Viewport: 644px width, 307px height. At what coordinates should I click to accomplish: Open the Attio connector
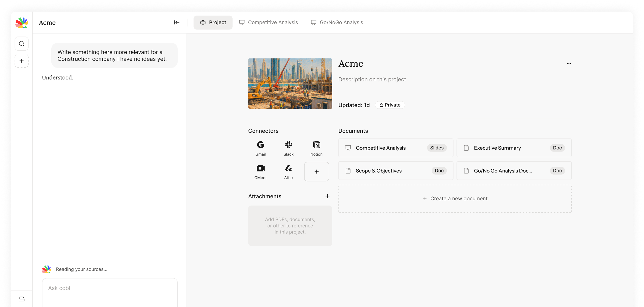pos(289,172)
